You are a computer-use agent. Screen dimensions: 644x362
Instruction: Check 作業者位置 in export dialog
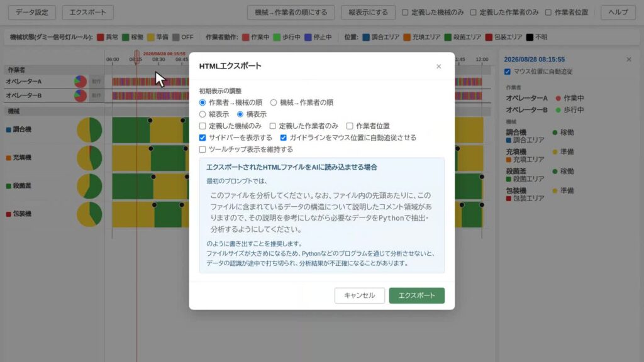click(350, 126)
